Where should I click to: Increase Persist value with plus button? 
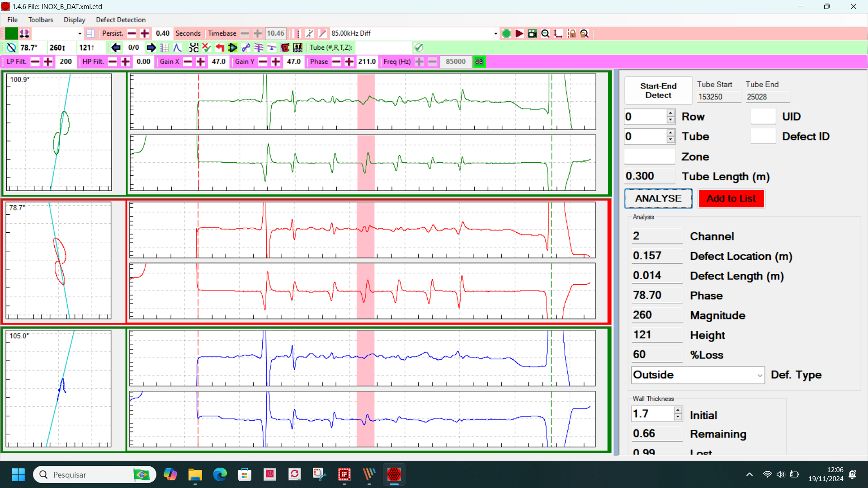tap(145, 33)
